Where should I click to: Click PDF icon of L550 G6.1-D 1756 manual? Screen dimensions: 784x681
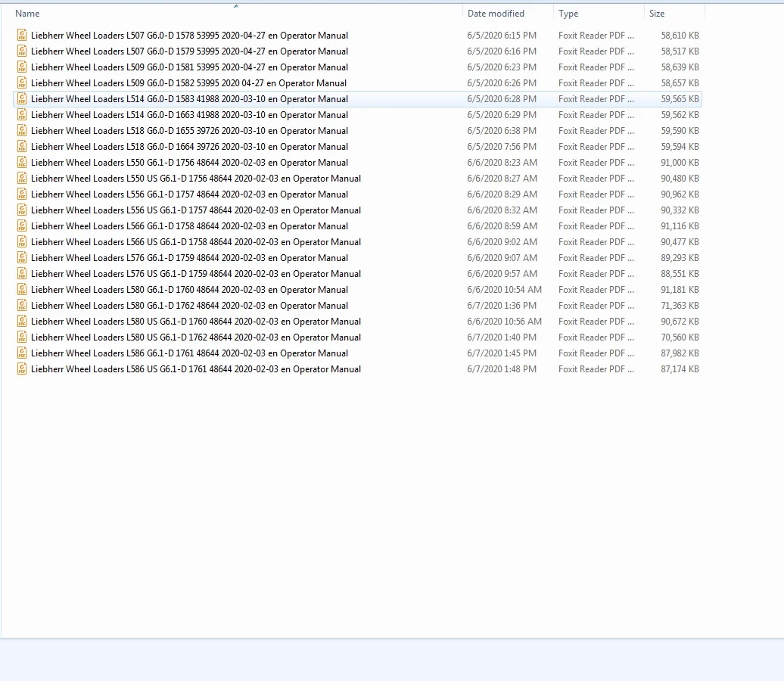22,162
